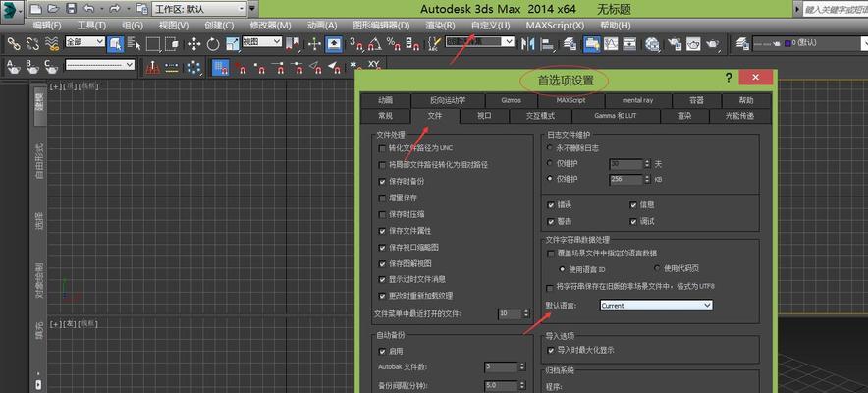This screenshot has width=868, height=393.
Task: Select the Bind to Space Warp tool
Action: point(52,44)
